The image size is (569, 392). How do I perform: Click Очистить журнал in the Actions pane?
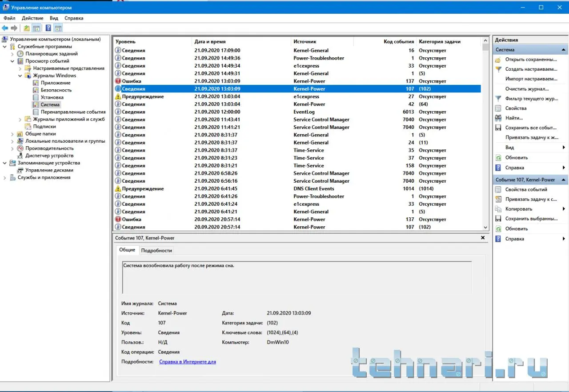tap(527, 89)
